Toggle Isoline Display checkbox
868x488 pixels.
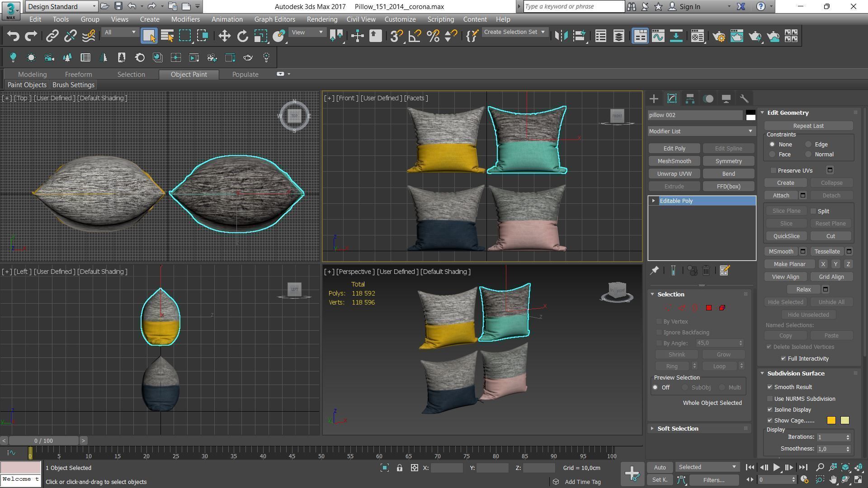click(x=770, y=409)
